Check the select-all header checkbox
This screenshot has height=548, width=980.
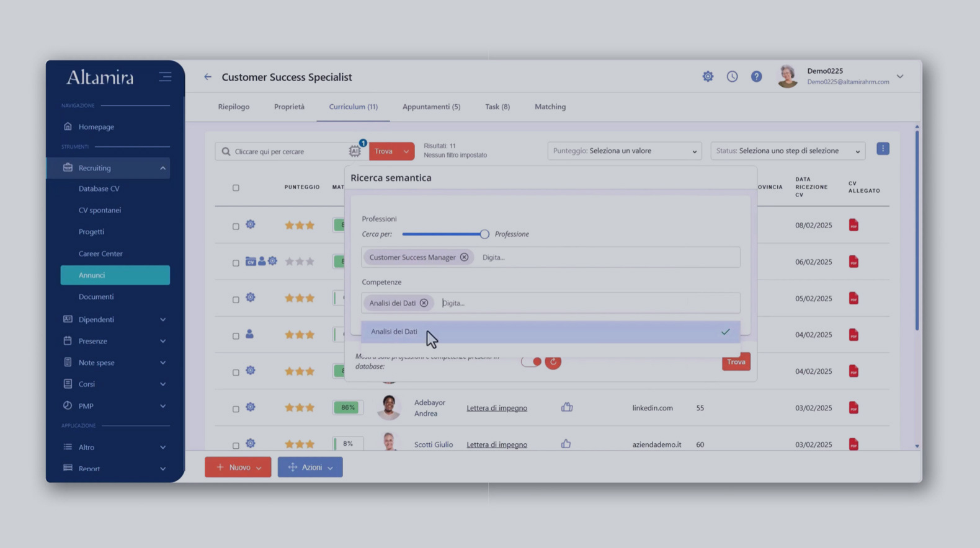236,188
